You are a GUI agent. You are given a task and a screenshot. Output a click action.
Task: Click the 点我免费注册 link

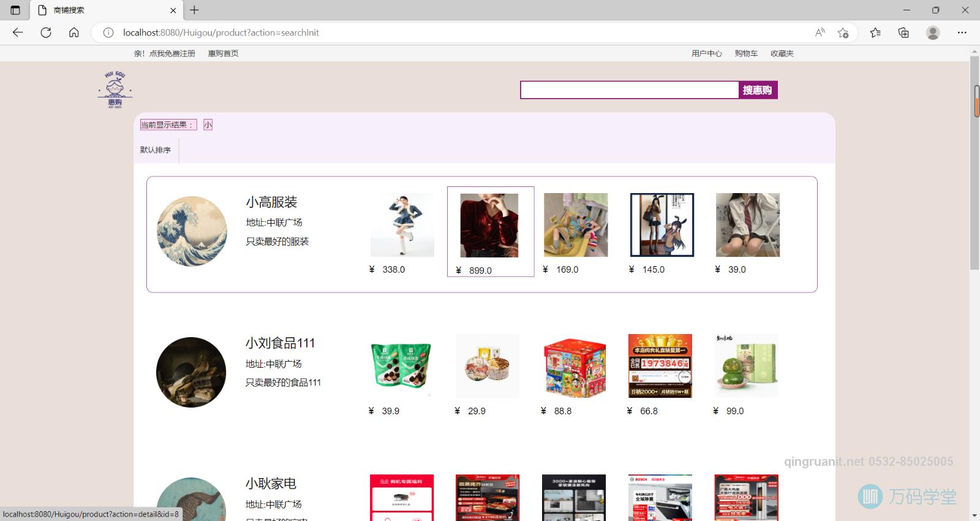(x=172, y=53)
